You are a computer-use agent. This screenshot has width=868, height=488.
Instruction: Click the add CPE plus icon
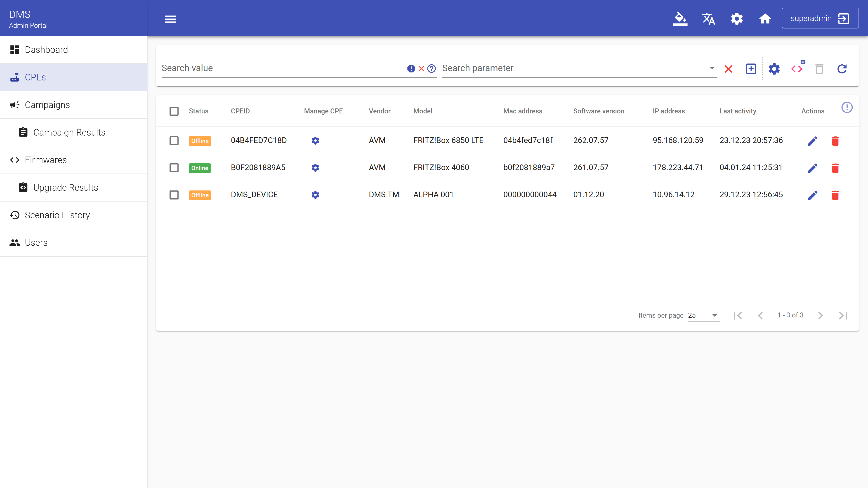(x=751, y=69)
